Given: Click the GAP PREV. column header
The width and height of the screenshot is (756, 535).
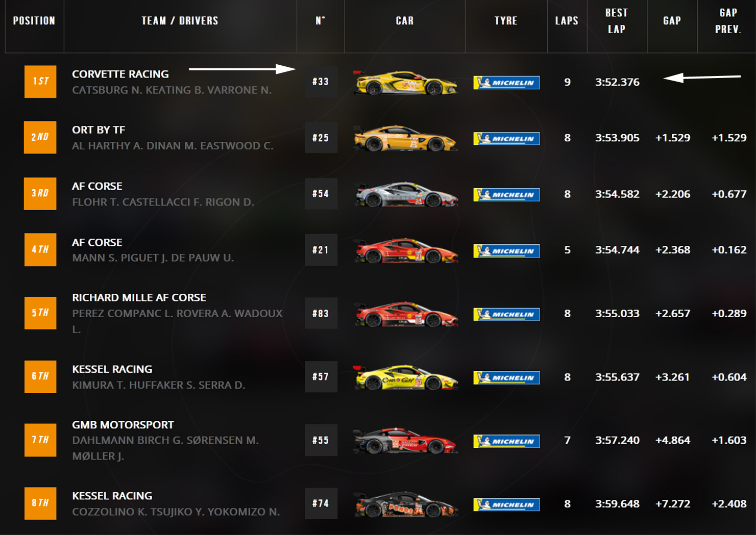Looking at the screenshot, I should [x=727, y=21].
